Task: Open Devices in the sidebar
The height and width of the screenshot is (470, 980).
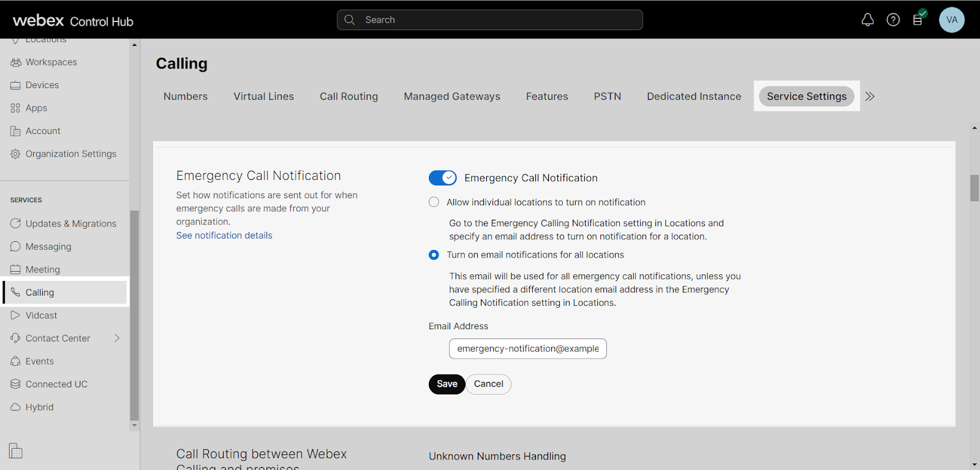Action: coord(42,85)
